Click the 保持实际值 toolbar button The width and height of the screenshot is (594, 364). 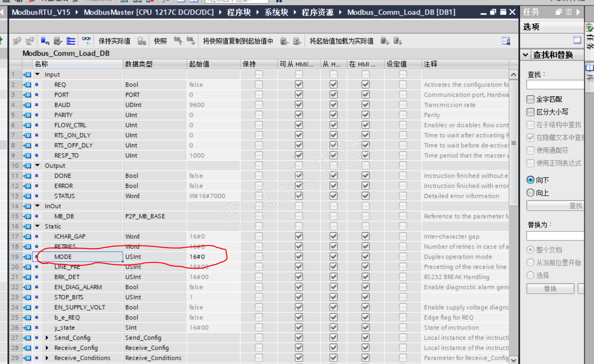(114, 41)
